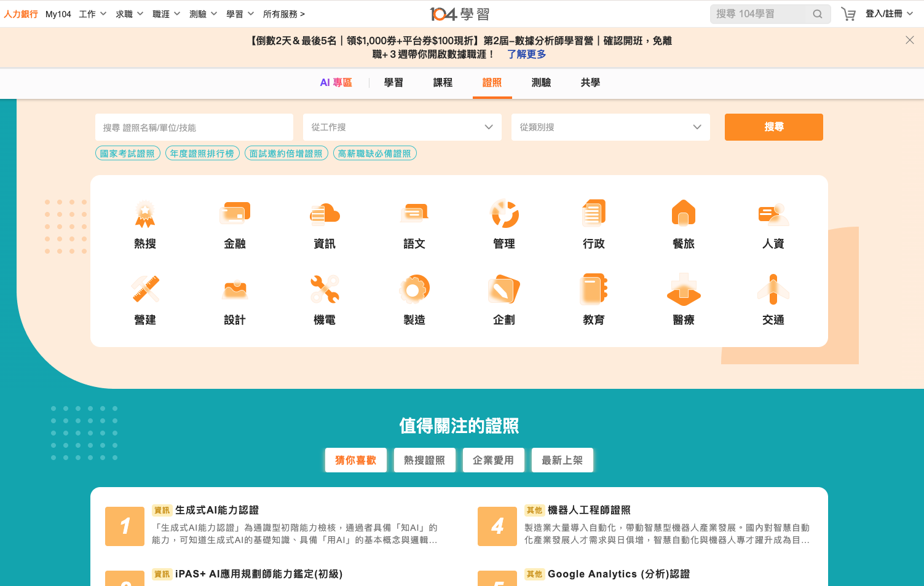Open the 企劃 category icon

(504, 289)
